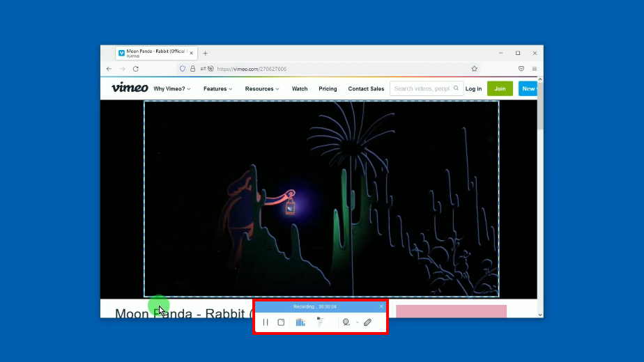The width and height of the screenshot is (644, 362).
Task: Click the page vertical scrollbar thumb
Action: pos(540,107)
